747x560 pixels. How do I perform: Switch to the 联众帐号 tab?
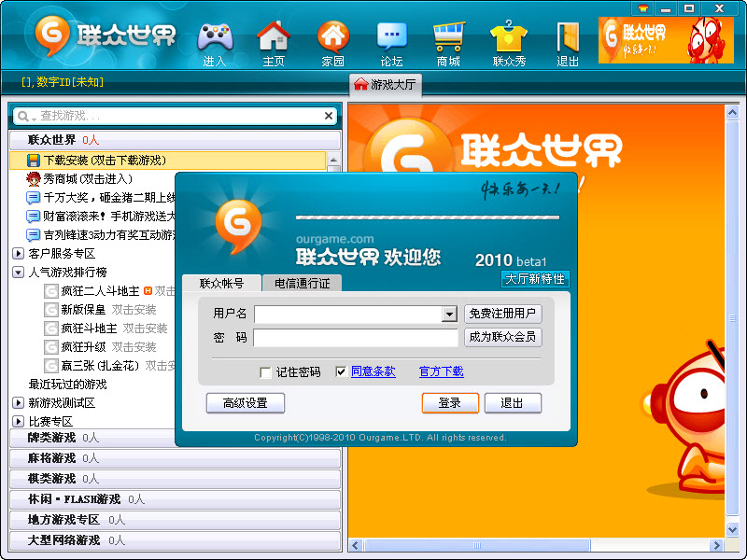(222, 284)
